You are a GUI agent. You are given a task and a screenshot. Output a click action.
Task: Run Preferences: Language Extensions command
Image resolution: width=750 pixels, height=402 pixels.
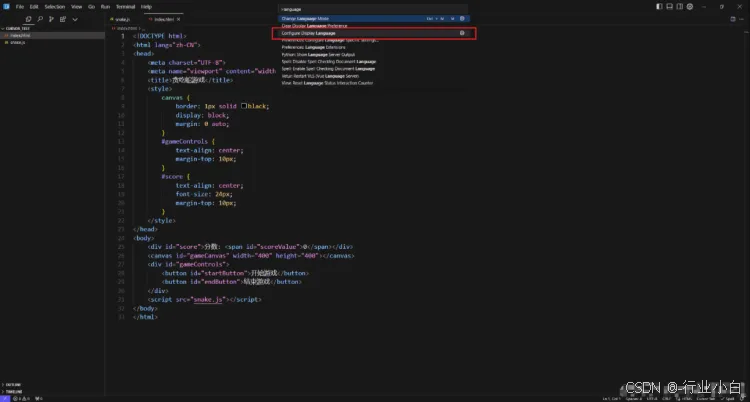click(374, 47)
